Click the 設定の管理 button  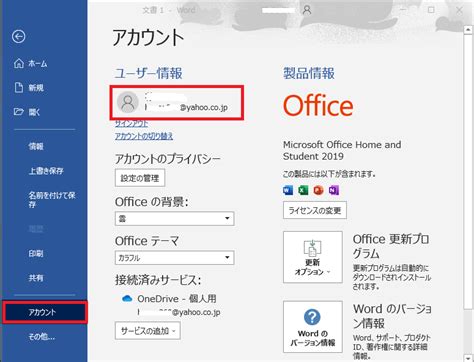click(140, 178)
